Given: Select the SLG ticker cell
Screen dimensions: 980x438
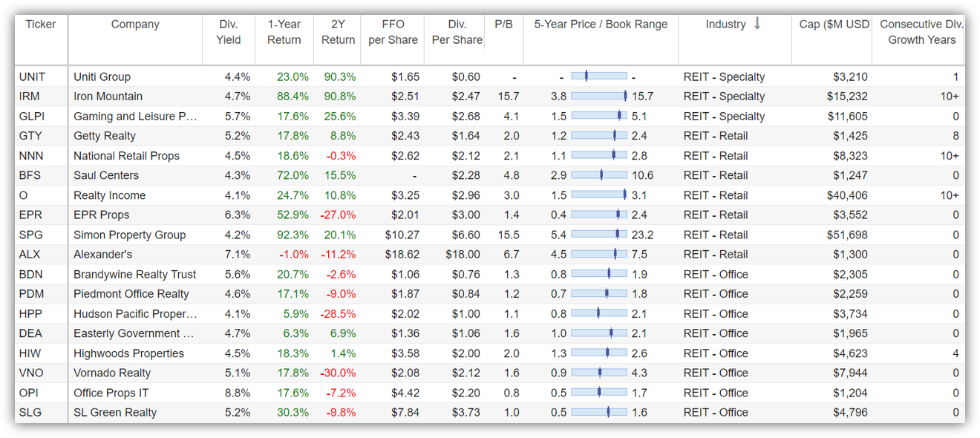Looking at the screenshot, I should pyautogui.click(x=30, y=412).
